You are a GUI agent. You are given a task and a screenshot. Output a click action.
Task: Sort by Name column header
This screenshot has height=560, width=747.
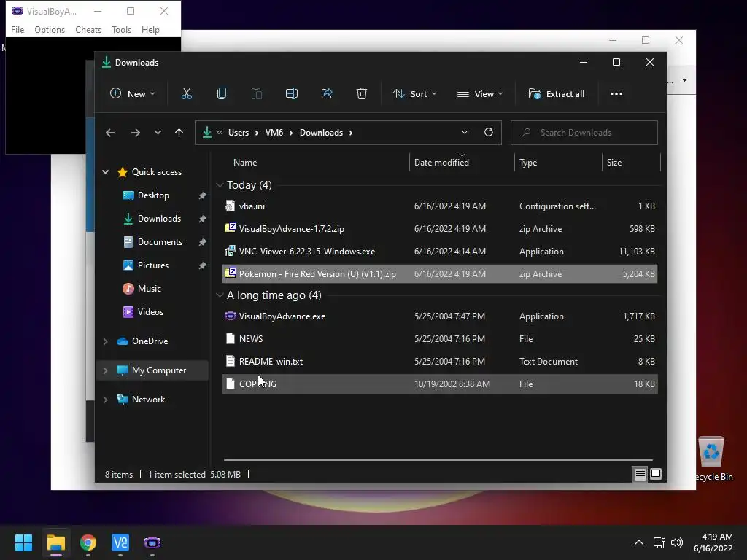pyautogui.click(x=245, y=163)
